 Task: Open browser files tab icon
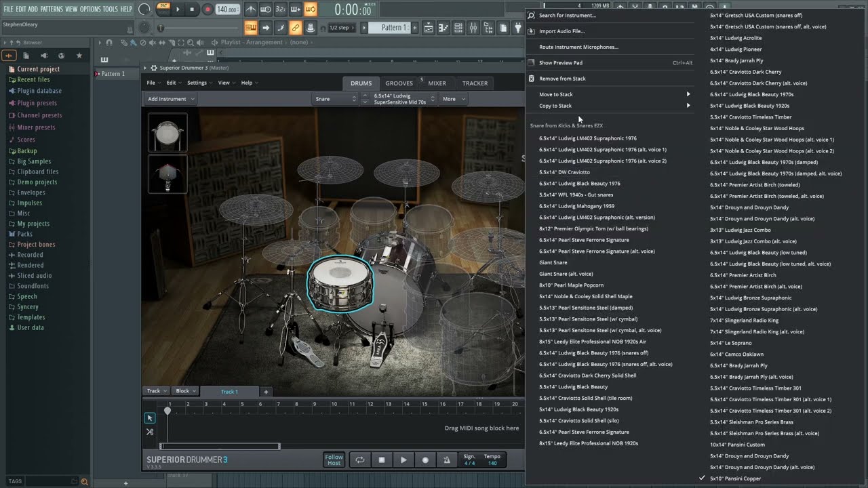[x=26, y=56]
